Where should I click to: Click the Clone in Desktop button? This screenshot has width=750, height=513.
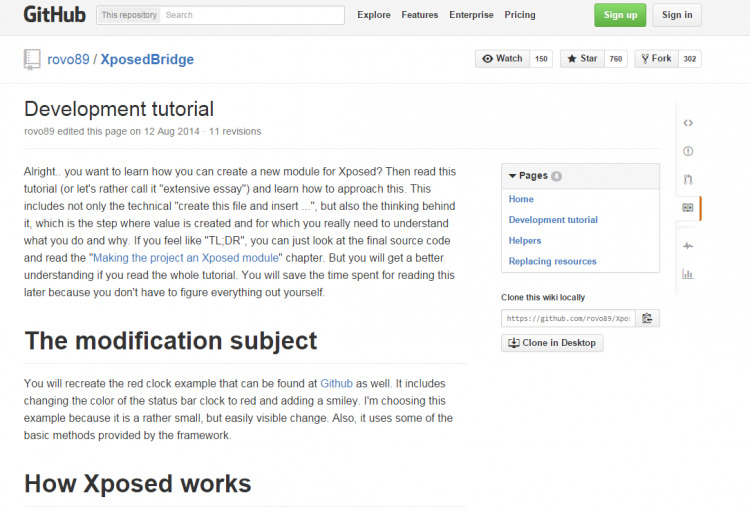tap(552, 343)
